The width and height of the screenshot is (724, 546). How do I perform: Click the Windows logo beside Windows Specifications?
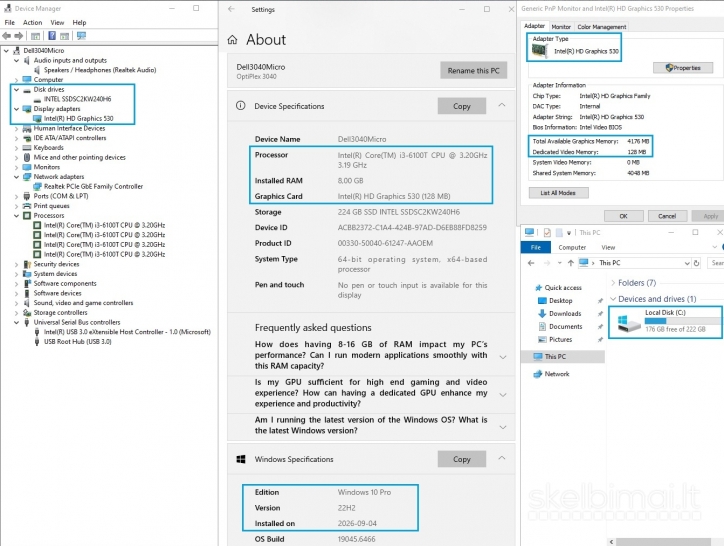[241, 459]
